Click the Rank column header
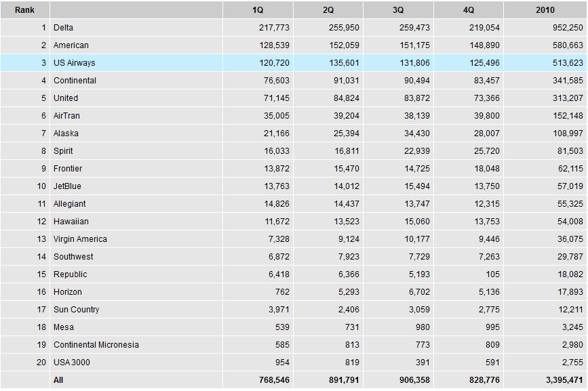 tap(24, 9)
